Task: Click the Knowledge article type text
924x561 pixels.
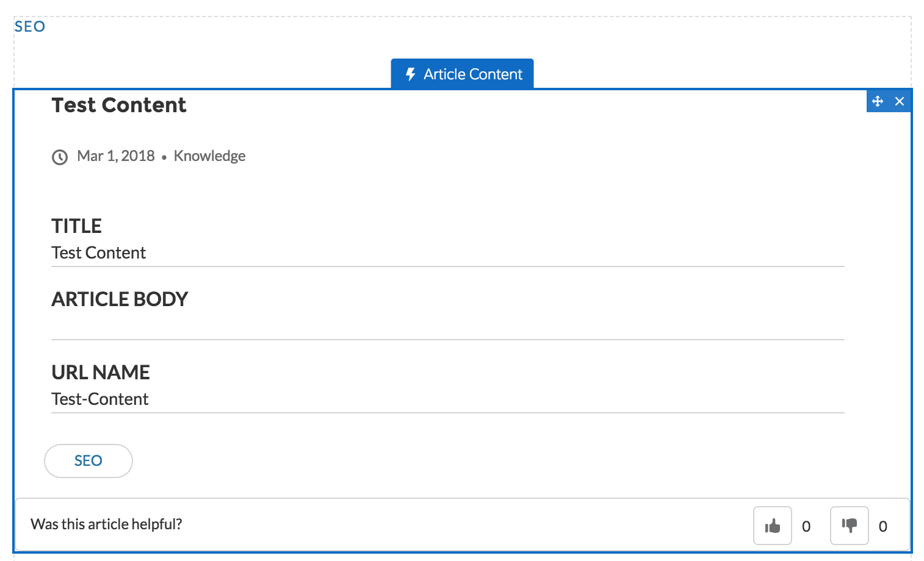Action: (x=209, y=156)
